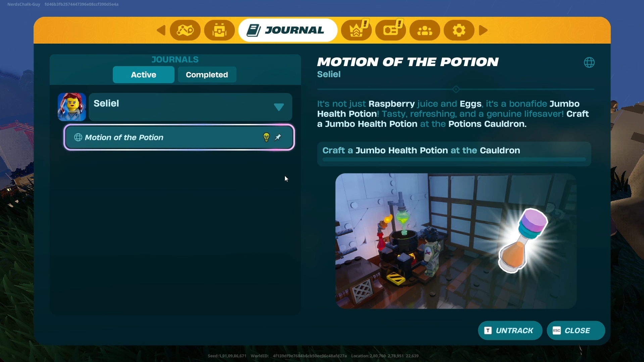Image resolution: width=644 pixels, height=362 pixels.
Task: Click the Jumbo Health Potion objective progress bar
Action: [x=454, y=159]
